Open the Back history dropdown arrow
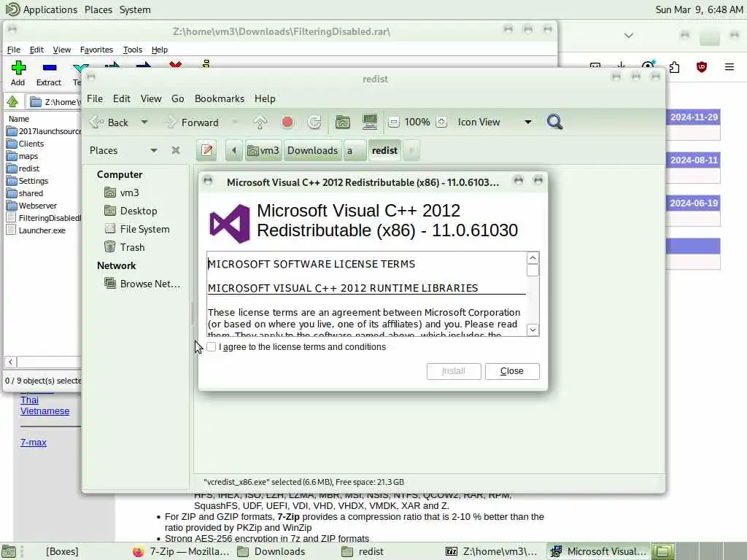The image size is (747, 560). [x=144, y=122]
